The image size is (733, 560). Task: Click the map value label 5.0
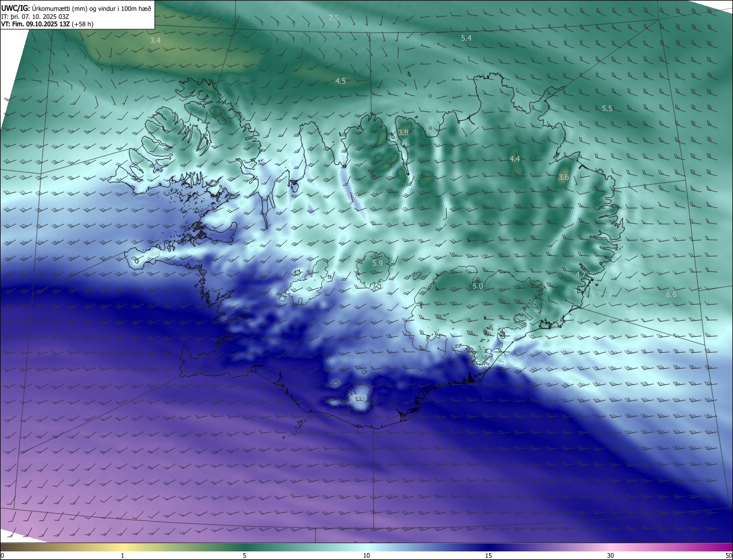tap(478, 286)
